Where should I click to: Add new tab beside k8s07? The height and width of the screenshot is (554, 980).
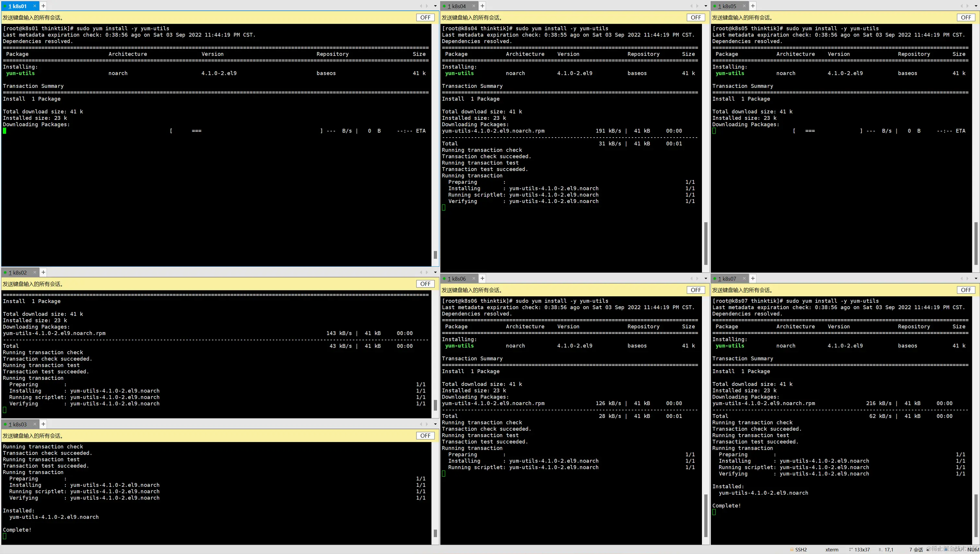(x=753, y=278)
